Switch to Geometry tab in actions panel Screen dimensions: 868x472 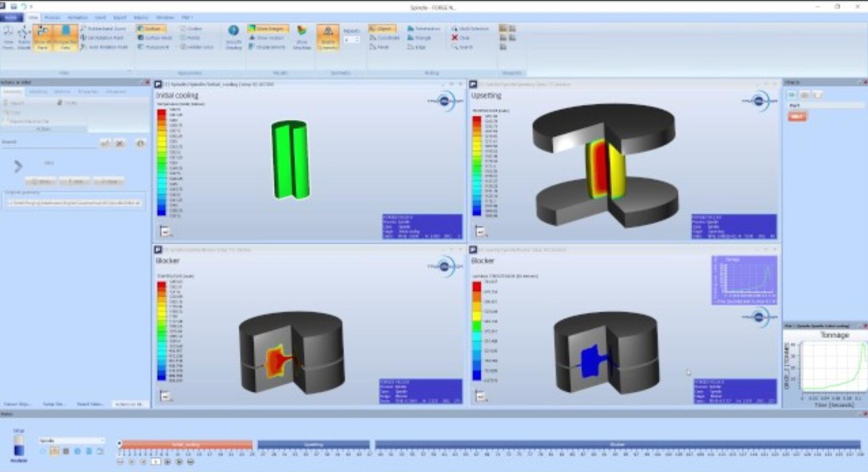(x=12, y=91)
